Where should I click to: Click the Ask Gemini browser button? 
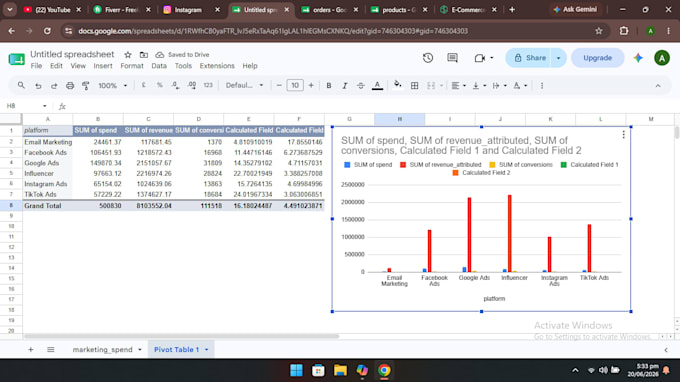pyautogui.click(x=575, y=9)
